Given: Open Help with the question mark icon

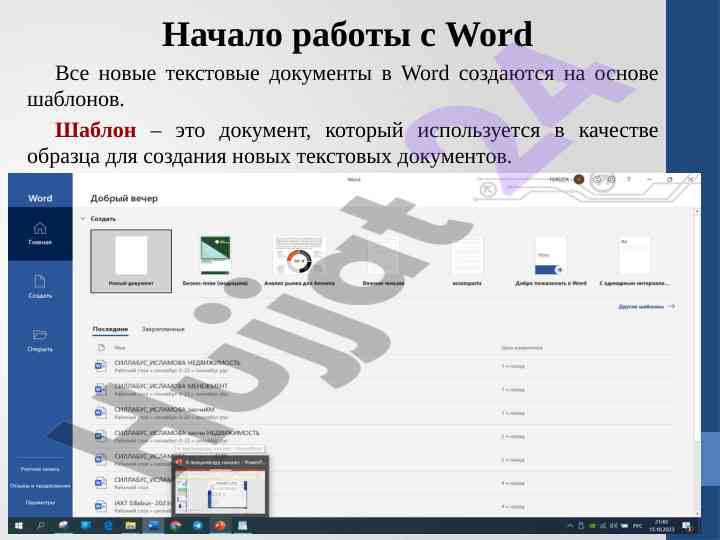Looking at the screenshot, I should (x=629, y=180).
